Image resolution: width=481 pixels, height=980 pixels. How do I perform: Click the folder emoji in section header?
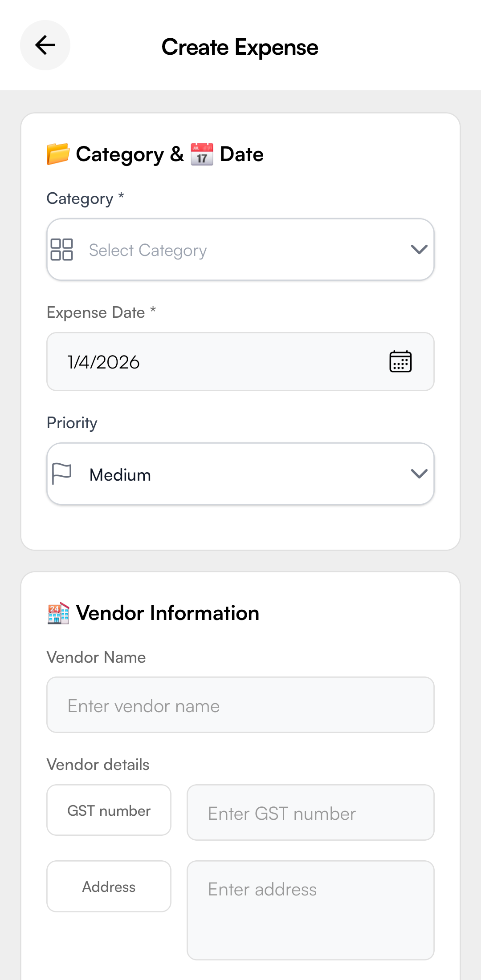pyautogui.click(x=58, y=154)
